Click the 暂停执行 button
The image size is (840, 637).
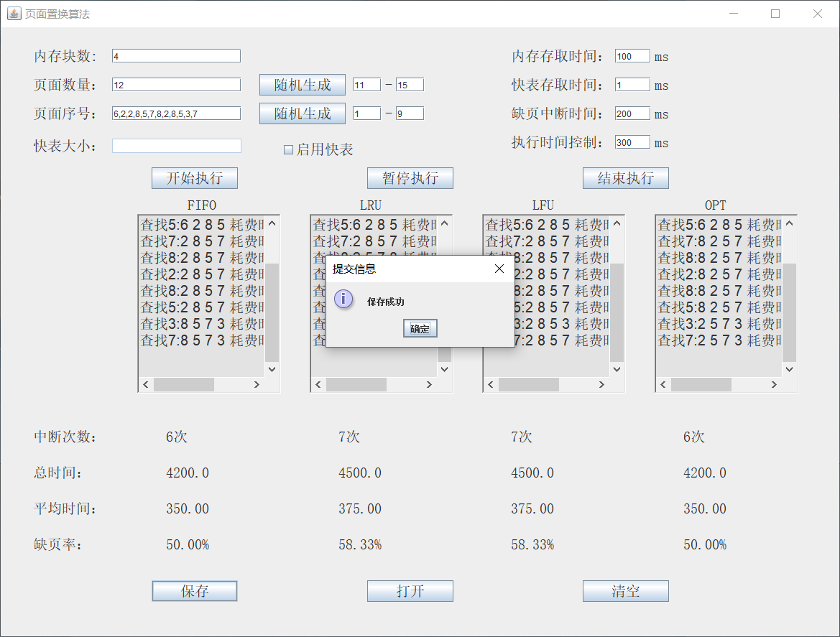click(x=410, y=178)
